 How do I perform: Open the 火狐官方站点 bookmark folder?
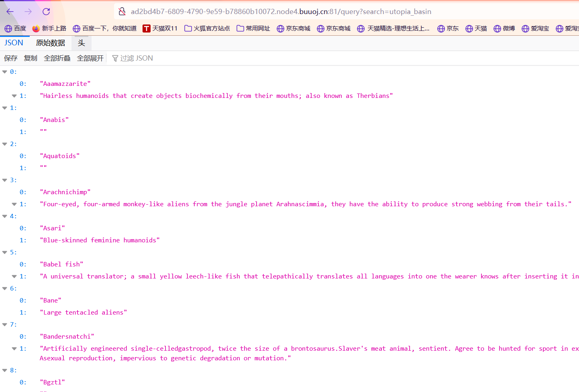pos(207,28)
